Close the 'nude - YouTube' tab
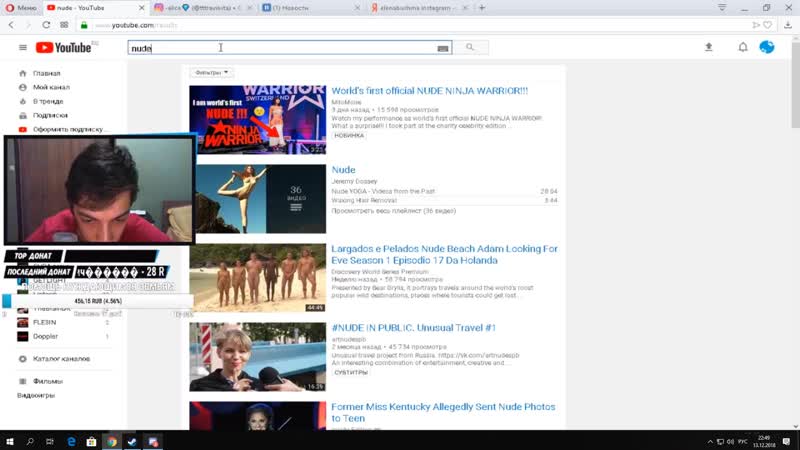Screen dimensions: 800x450 [141, 8]
